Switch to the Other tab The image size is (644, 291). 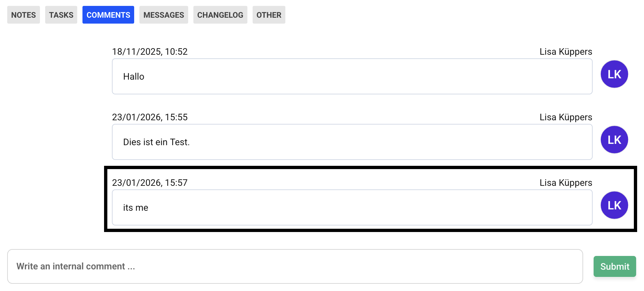click(x=269, y=15)
